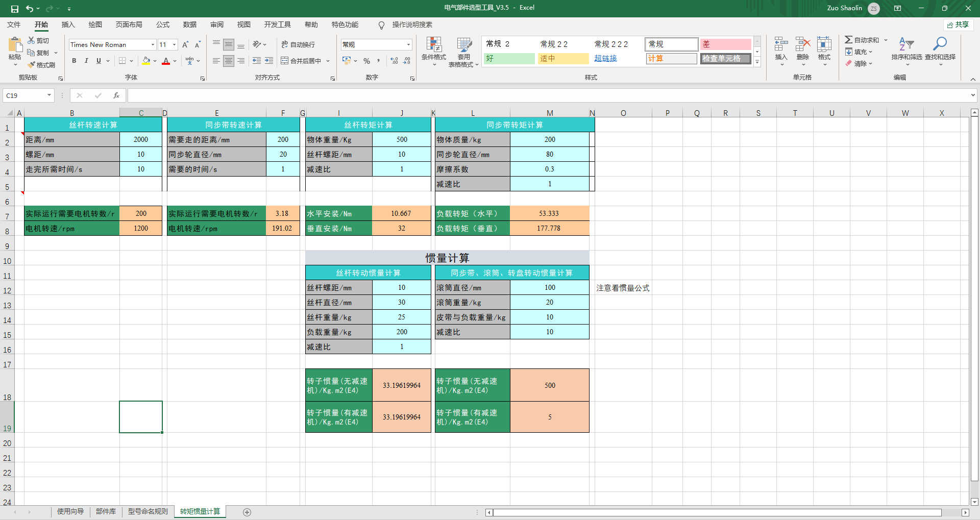Select cell containing 注意看惯量公式
The width and height of the screenshot is (980, 520).
pyautogui.click(x=623, y=288)
